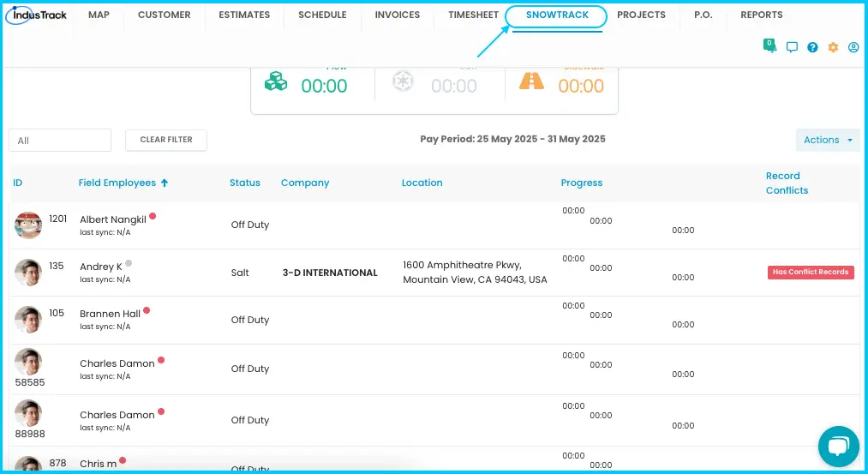Click Brannen Hall's avatar
This screenshot has width=868, height=474.
[x=28, y=320]
